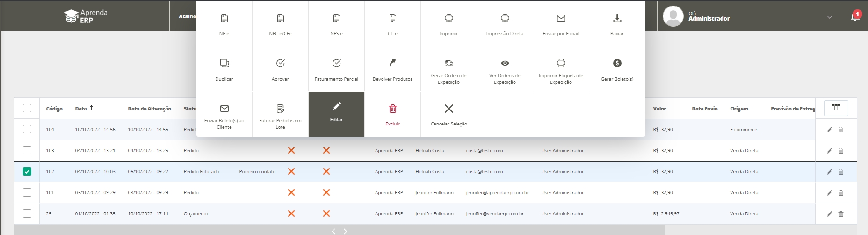Click the Baixar download icon
868x235 pixels.
point(617,19)
